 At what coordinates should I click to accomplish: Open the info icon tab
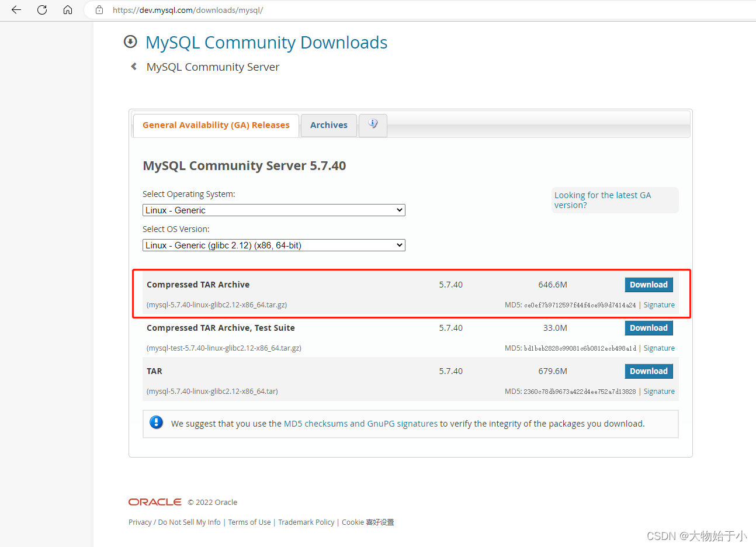click(373, 124)
